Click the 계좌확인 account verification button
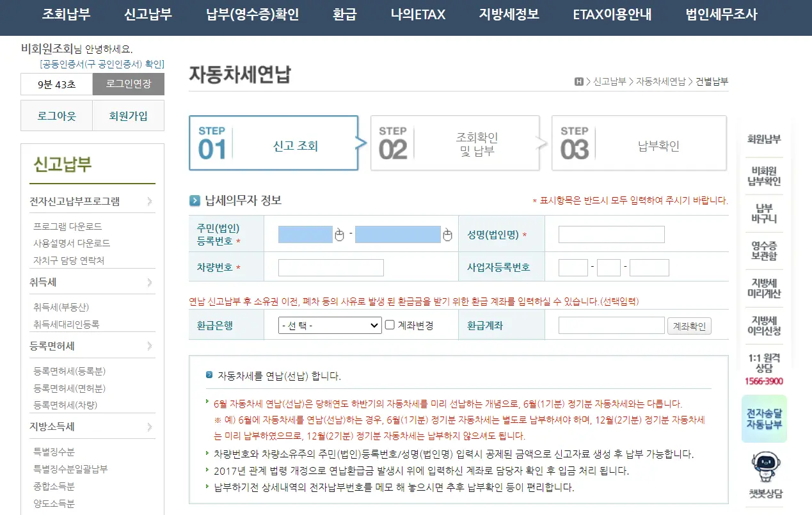 689,325
